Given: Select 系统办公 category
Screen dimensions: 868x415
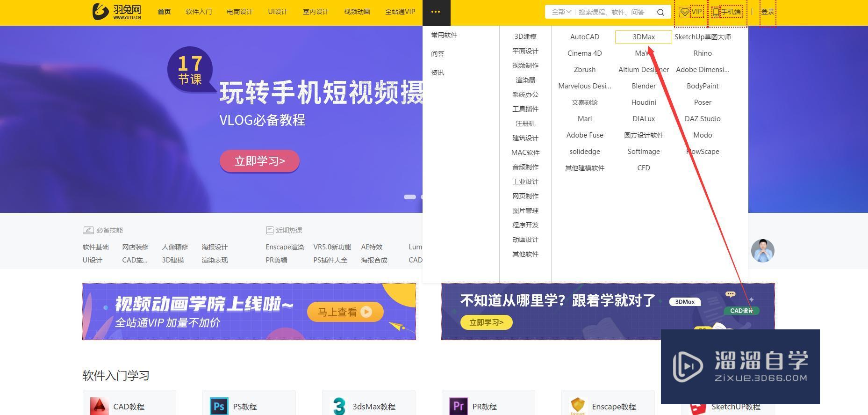Looking at the screenshot, I should 525,95.
